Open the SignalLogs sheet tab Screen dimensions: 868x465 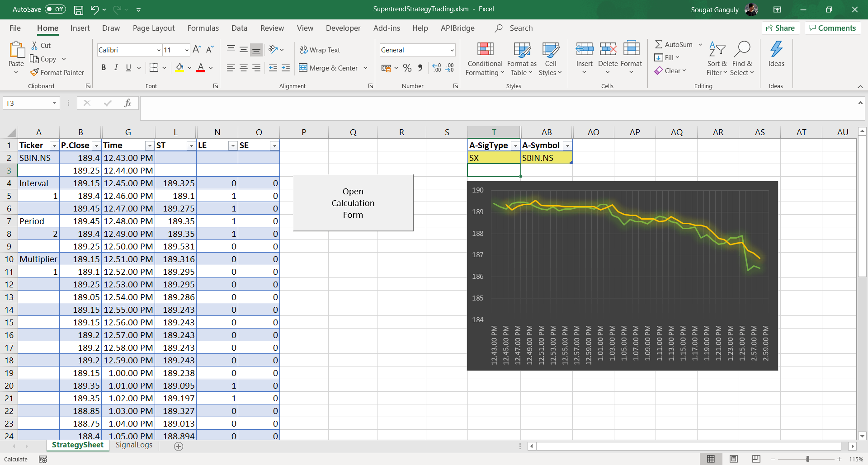point(134,445)
